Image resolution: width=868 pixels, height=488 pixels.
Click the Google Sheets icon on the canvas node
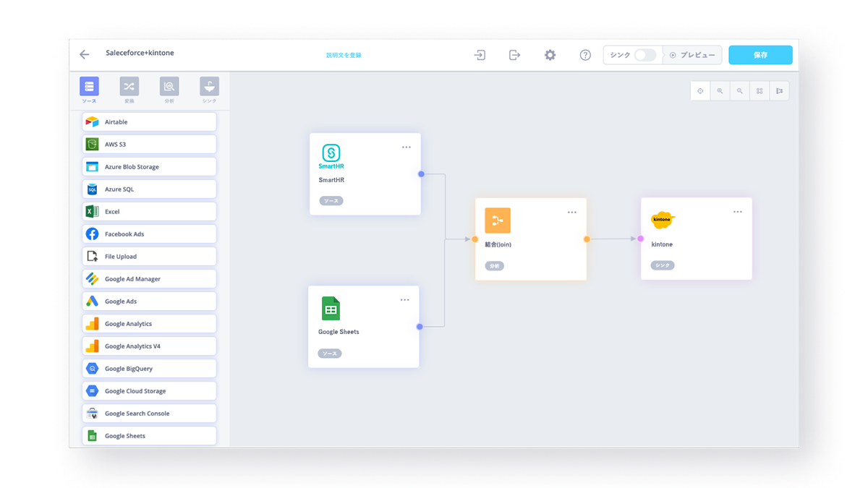click(x=331, y=309)
